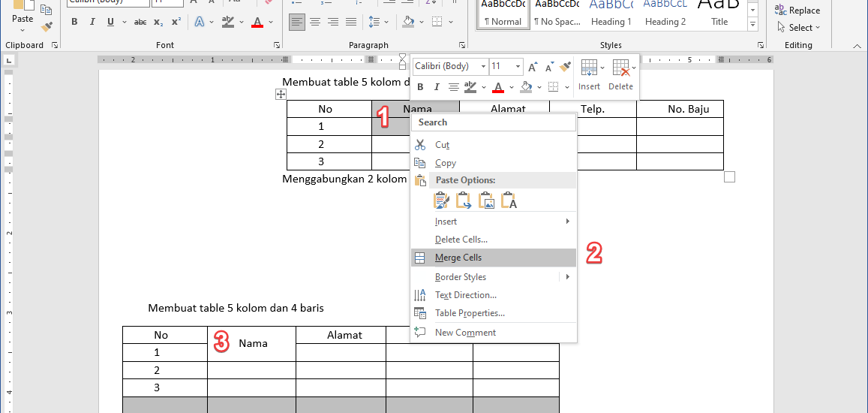Viewport: 868px width, 413px height.
Task: Open the Insert submenu in context menu
Action: pos(494,222)
